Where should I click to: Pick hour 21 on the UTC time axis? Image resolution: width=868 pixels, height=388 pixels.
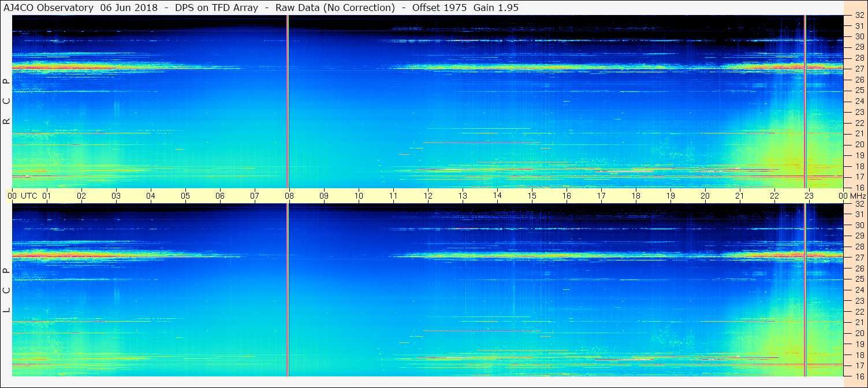[740, 196]
